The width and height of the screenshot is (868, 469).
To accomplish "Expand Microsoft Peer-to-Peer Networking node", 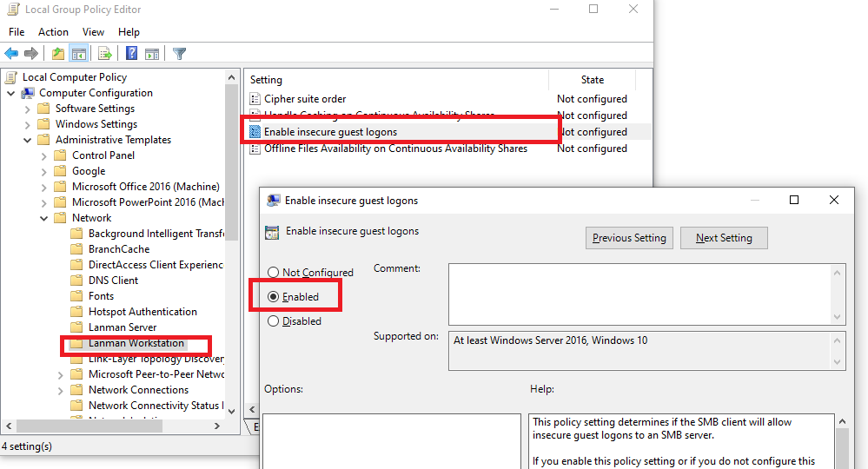I will coord(61,375).
